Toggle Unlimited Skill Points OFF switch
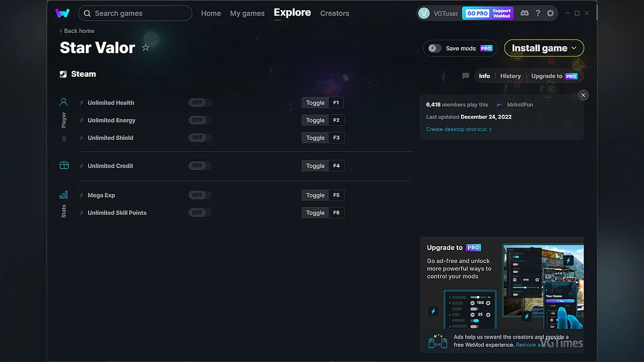This screenshot has width=644, height=362. pyautogui.click(x=200, y=213)
